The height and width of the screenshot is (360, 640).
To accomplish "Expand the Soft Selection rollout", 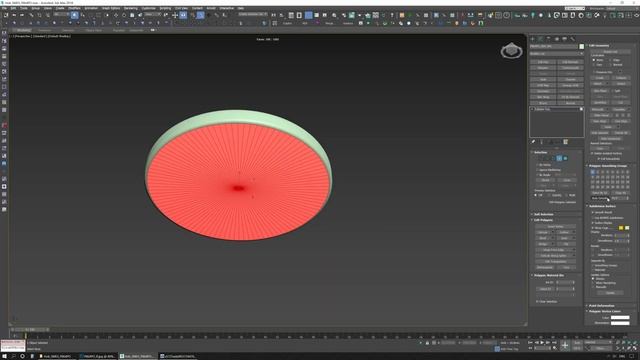I will [544, 214].
